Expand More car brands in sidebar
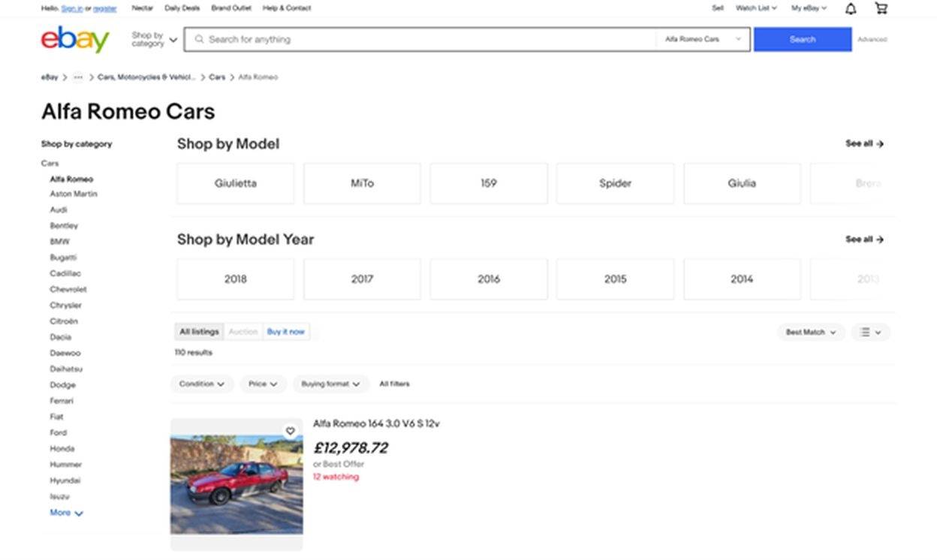 click(66, 513)
